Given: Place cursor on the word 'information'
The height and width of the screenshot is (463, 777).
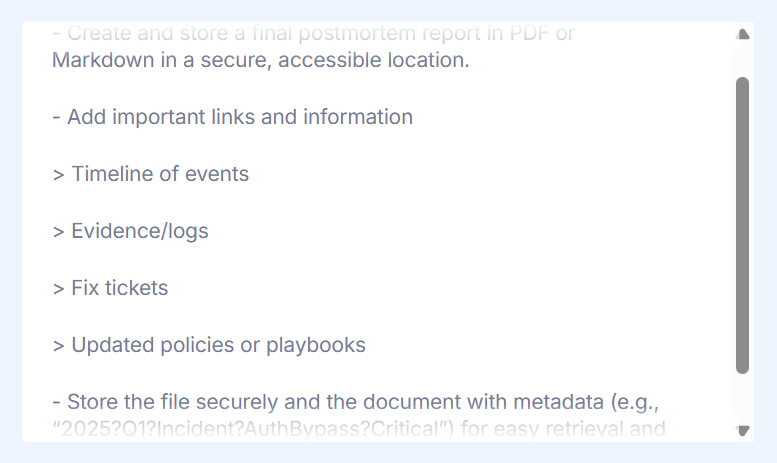Looking at the screenshot, I should (357, 117).
